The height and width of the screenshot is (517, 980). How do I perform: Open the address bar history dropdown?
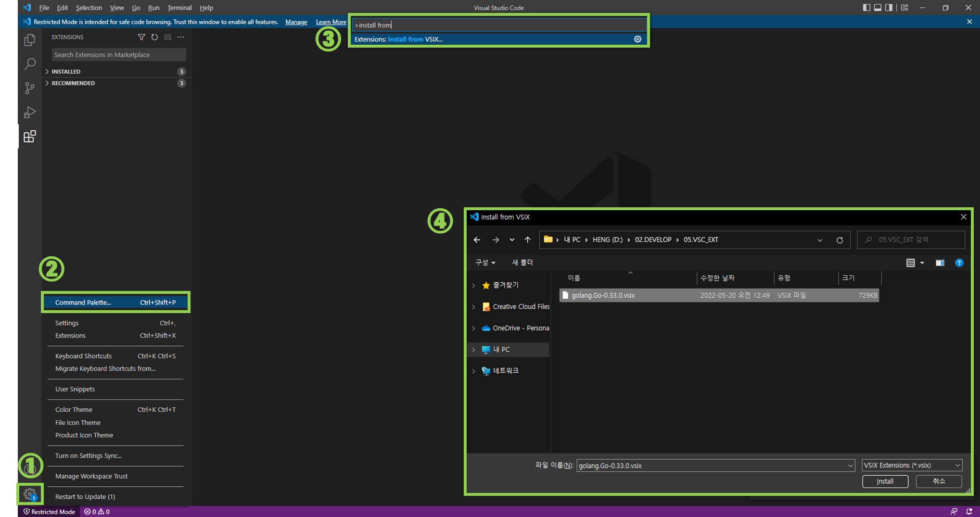pos(820,240)
